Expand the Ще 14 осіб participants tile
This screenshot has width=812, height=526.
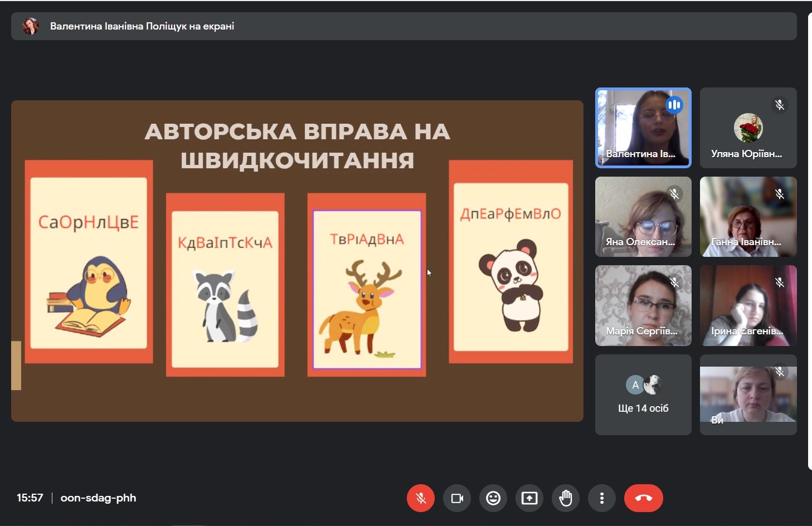tap(643, 394)
